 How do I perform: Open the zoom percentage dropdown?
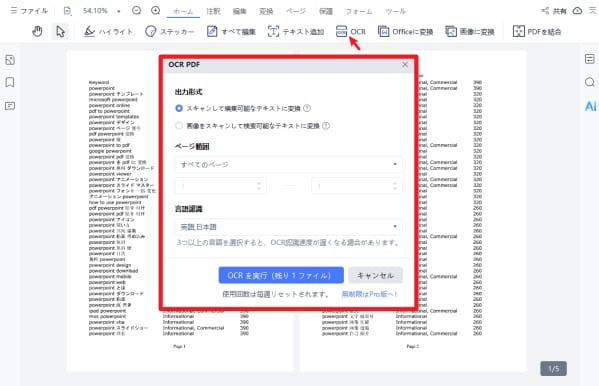click(119, 11)
